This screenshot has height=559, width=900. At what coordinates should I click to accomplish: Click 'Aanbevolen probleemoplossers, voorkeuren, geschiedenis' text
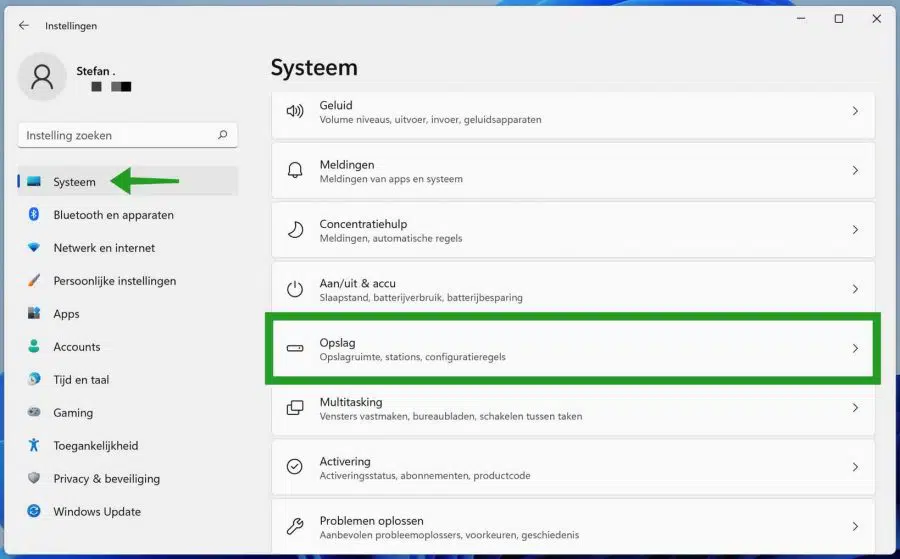click(x=449, y=535)
